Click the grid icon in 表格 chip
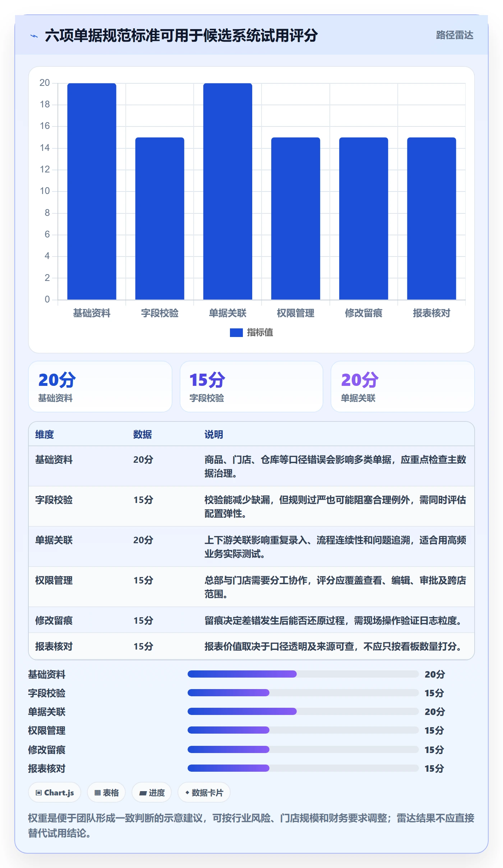The height and width of the screenshot is (868, 503). pos(97,793)
